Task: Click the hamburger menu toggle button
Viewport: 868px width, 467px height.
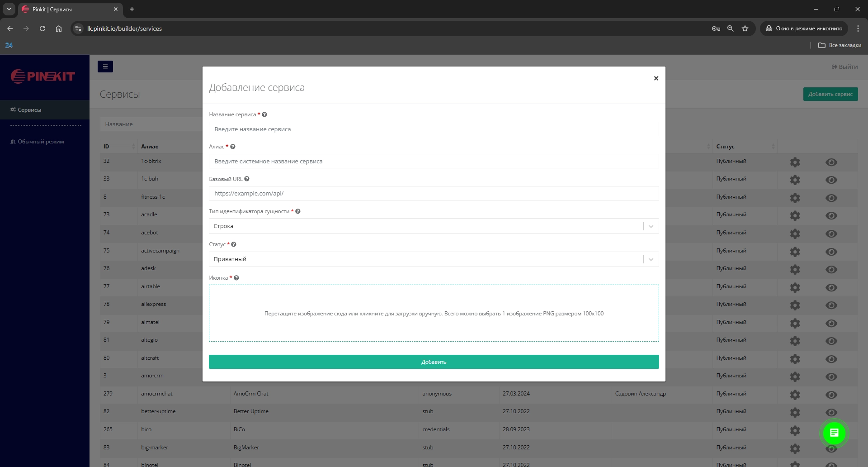Action: click(105, 67)
